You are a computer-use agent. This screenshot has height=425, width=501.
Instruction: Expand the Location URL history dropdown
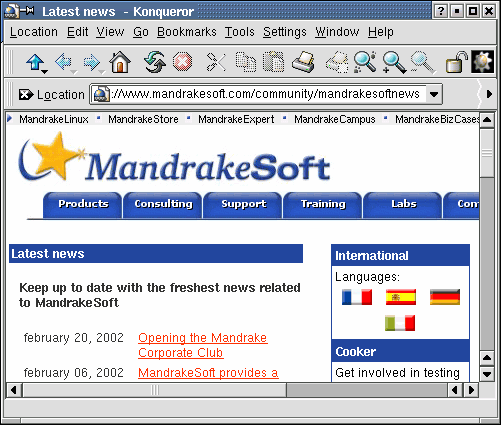pos(434,94)
